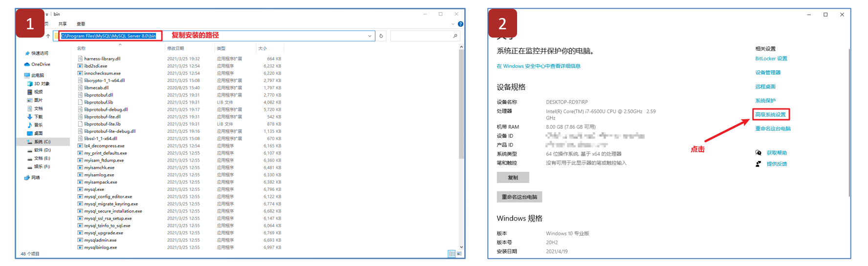
Task: Open the BitLocker 设置 link
Action: [771, 59]
